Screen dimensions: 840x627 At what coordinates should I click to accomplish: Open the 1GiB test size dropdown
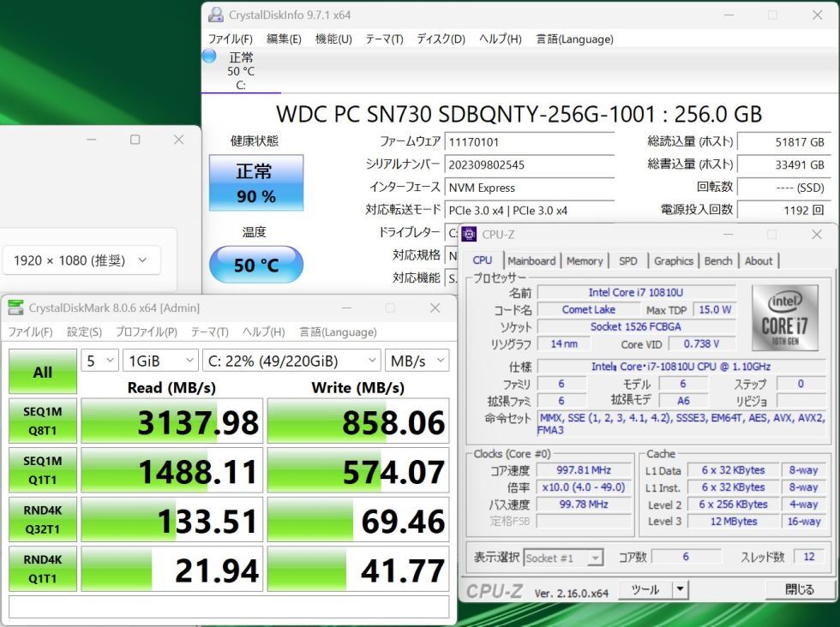pyautogui.click(x=160, y=361)
